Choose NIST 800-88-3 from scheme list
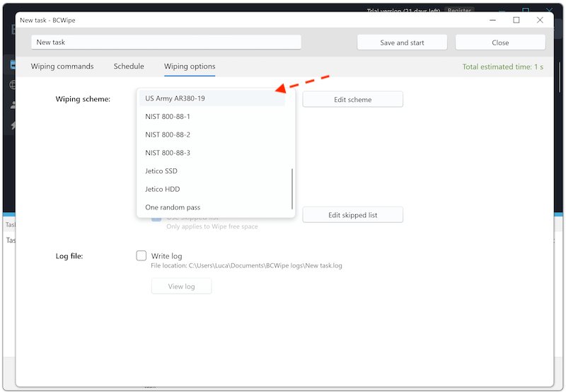Viewport: 566px width, 392px height. point(212,153)
